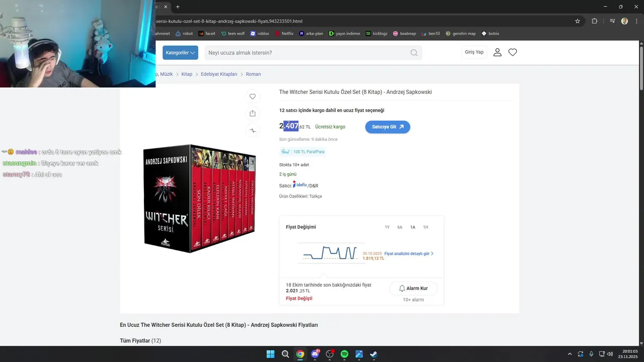
Task: Click the Chrome icon in taskbar
Action: pos(300,354)
